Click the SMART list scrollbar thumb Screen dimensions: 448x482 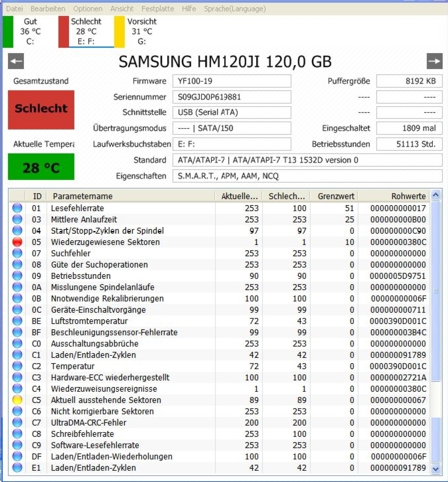coord(435,291)
